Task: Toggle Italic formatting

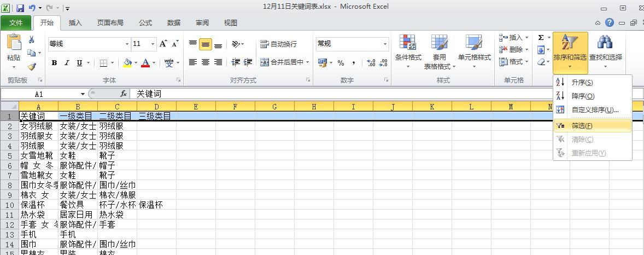Action: (x=67, y=63)
